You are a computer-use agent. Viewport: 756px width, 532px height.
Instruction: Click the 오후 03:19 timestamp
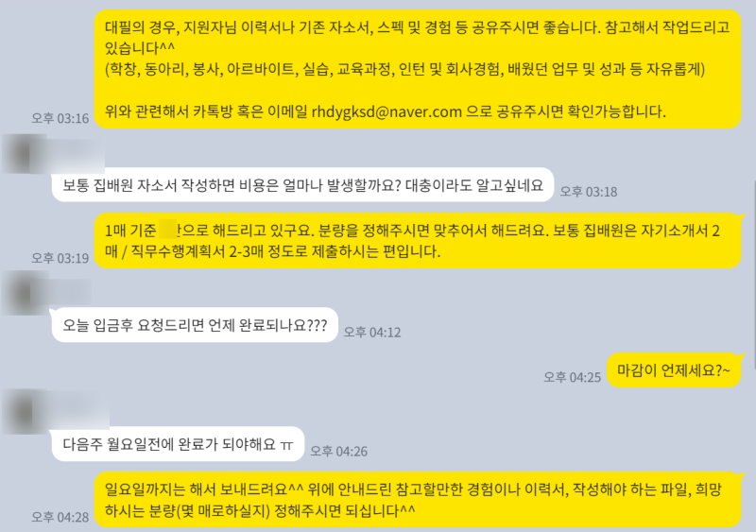(60, 258)
